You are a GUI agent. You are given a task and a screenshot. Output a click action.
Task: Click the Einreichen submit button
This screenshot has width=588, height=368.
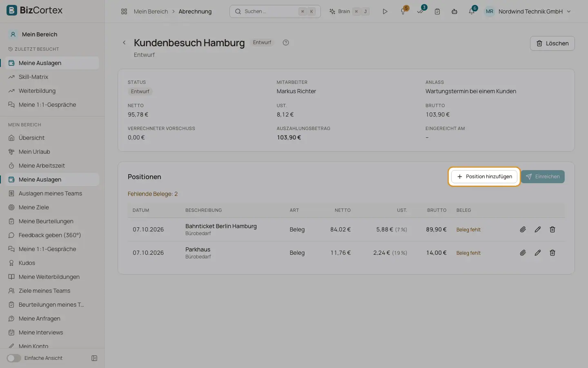coord(543,177)
